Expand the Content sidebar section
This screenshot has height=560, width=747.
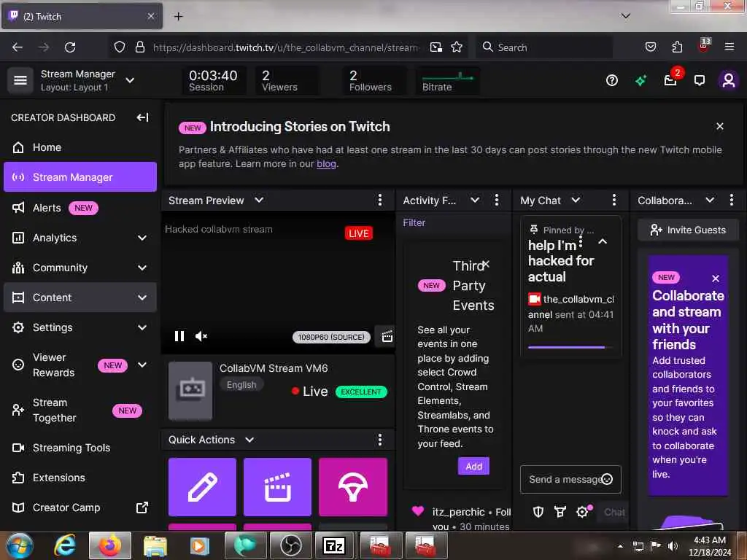point(142,297)
